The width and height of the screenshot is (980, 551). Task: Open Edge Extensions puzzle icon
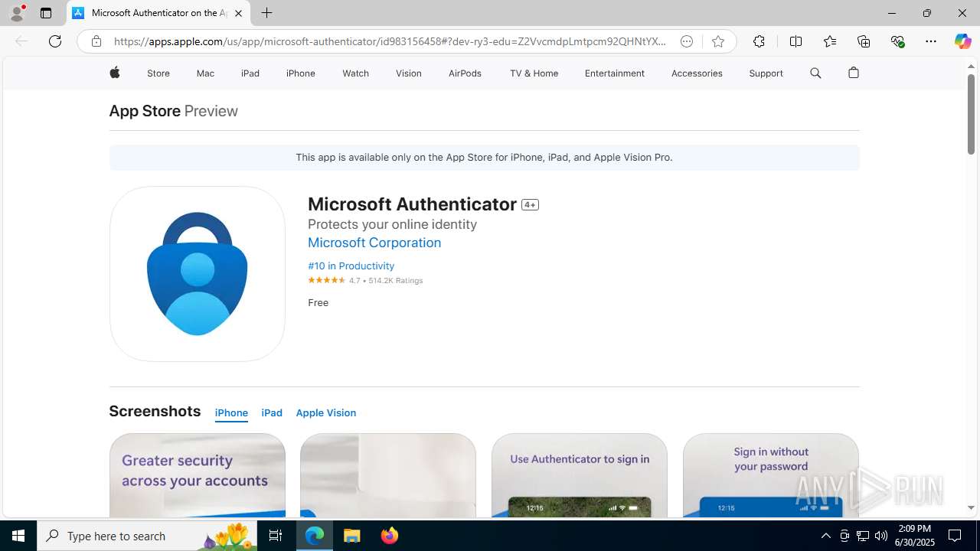coord(759,41)
